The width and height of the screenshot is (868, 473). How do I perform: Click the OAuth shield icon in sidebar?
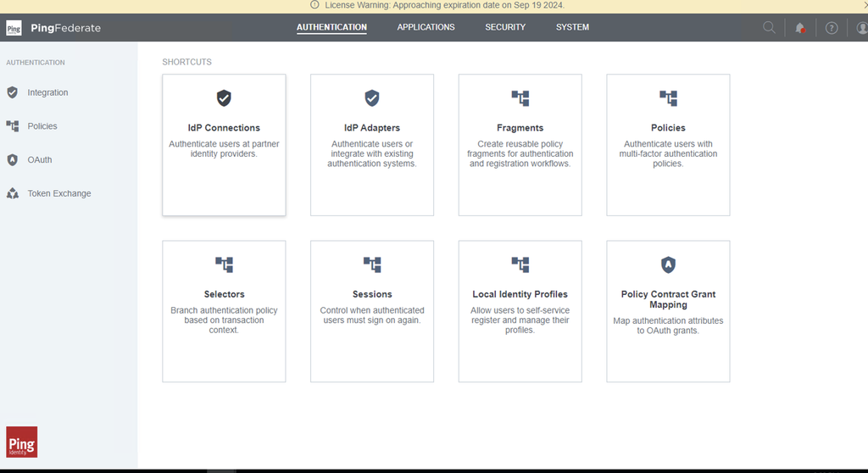[12, 160]
